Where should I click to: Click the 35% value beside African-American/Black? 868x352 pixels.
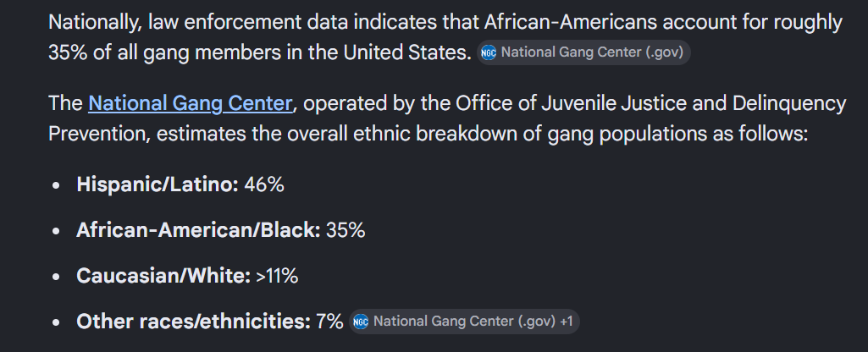click(x=346, y=230)
